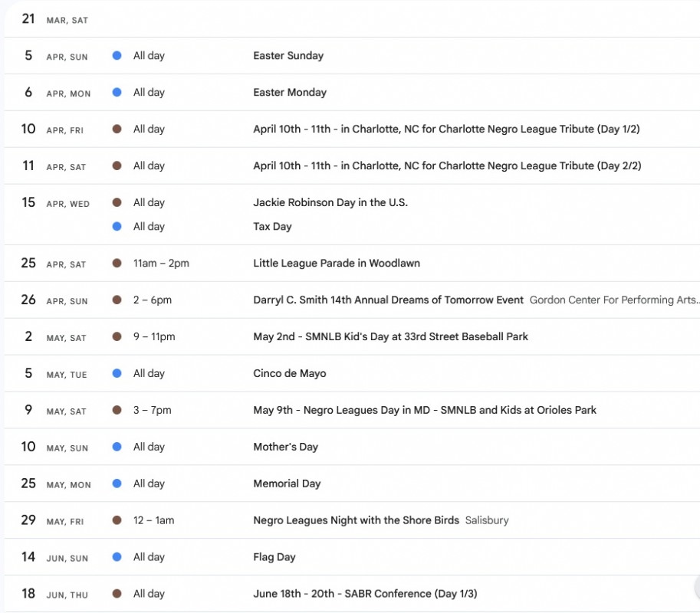The width and height of the screenshot is (700, 613).
Task: Open Darryl C. Smith Dreams of Tomorrow event
Action: coord(388,300)
